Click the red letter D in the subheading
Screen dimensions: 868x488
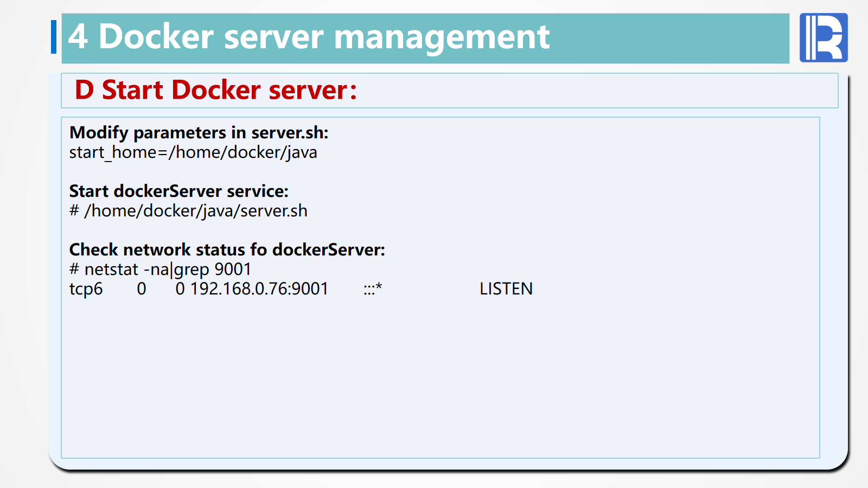(84, 90)
